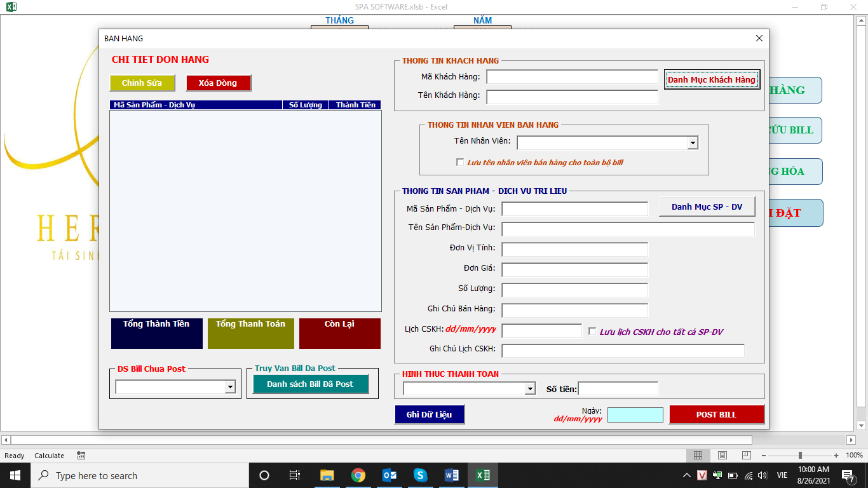Open the Windows Start menu

(15, 475)
